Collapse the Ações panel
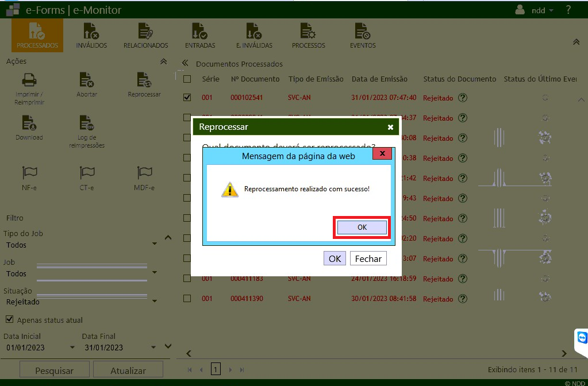588x386 pixels. click(163, 61)
